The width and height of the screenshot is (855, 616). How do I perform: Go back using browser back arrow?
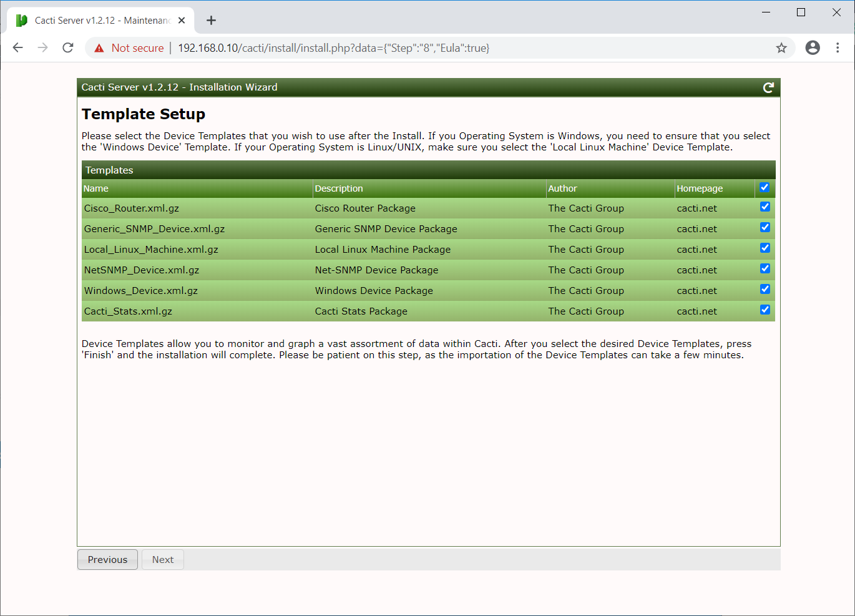(x=18, y=48)
